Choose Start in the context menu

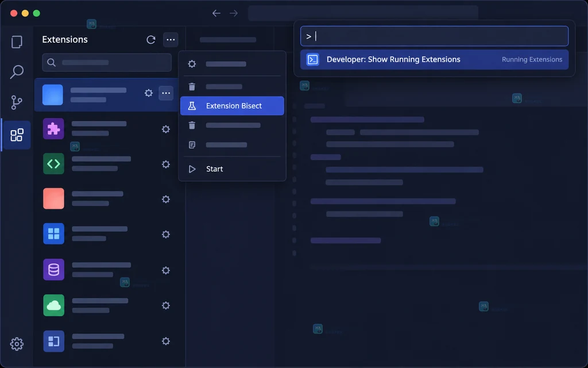tap(232, 169)
